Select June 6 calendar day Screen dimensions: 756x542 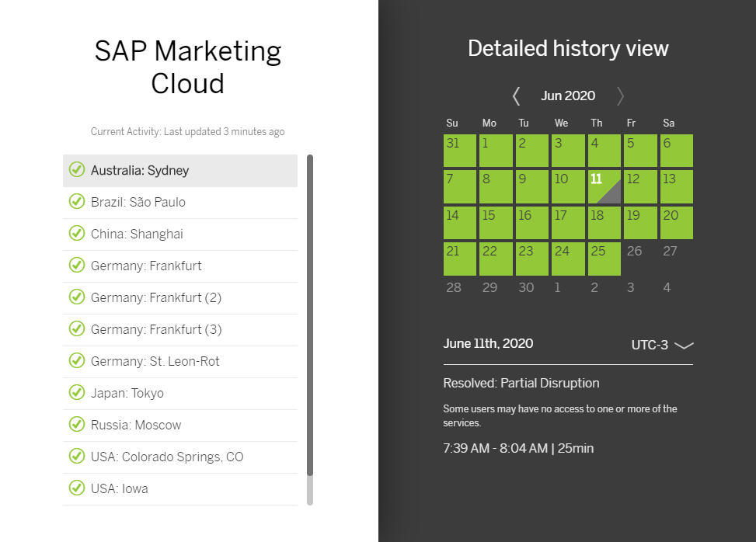pos(677,151)
